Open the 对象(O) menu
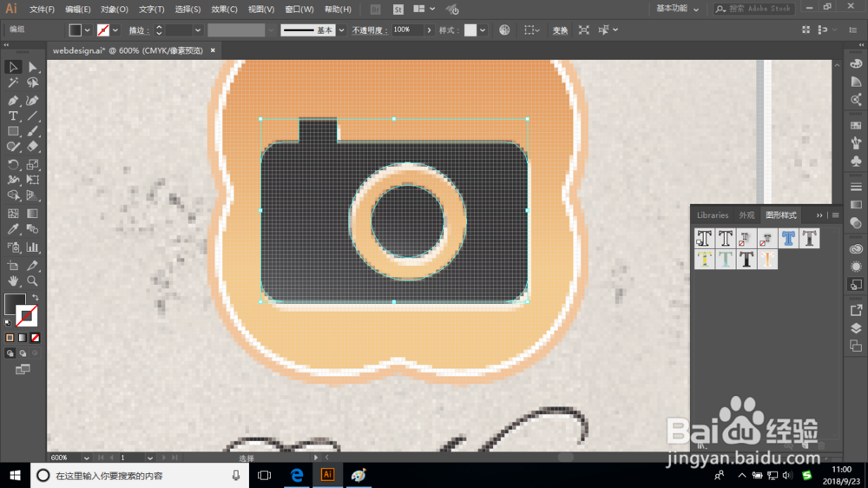Viewport: 868px width, 488px height. click(x=114, y=10)
